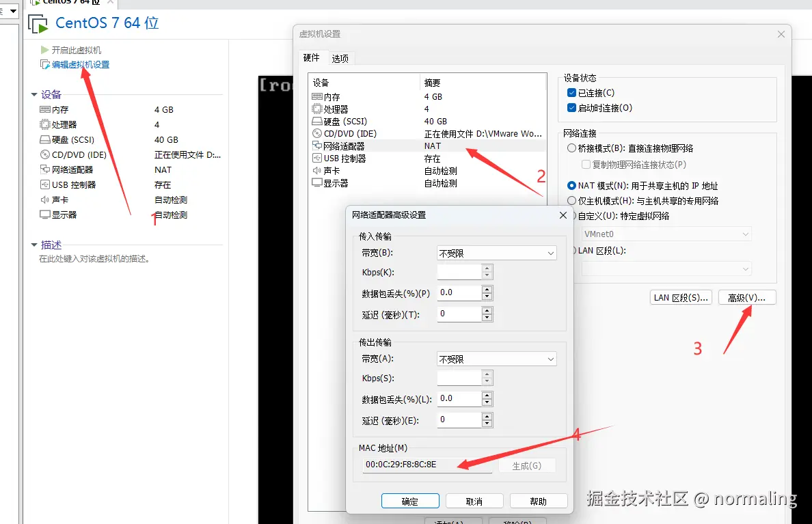
Task: Click outgoing 数据包丢失(%)(L) value field
Action: (459, 399)
